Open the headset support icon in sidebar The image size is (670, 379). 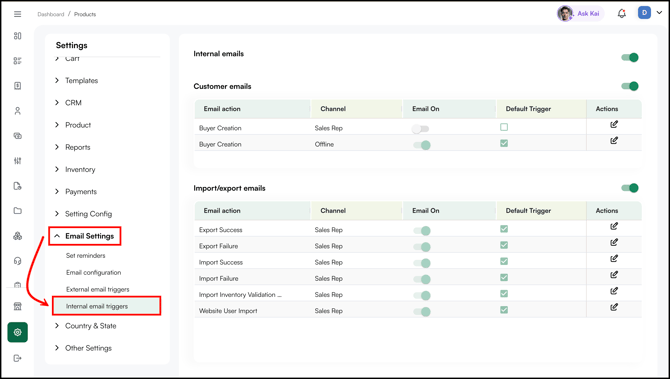point(18,261)
